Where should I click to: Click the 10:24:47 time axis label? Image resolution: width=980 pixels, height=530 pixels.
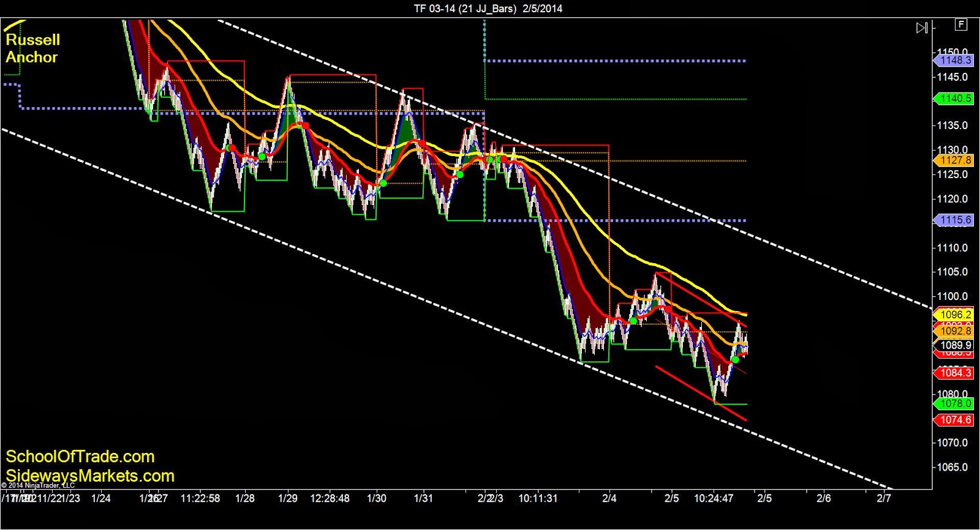(714, 498)
